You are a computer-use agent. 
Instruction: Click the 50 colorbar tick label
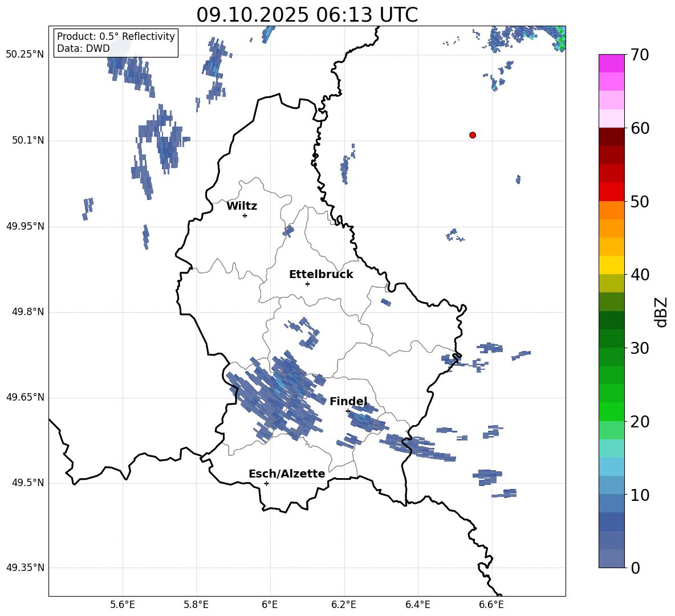point(640,201)
